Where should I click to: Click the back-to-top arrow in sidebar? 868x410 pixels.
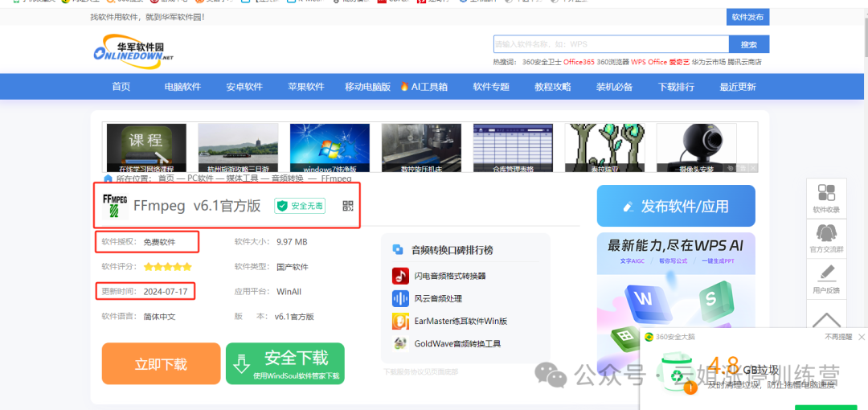(x=826, y=319)
